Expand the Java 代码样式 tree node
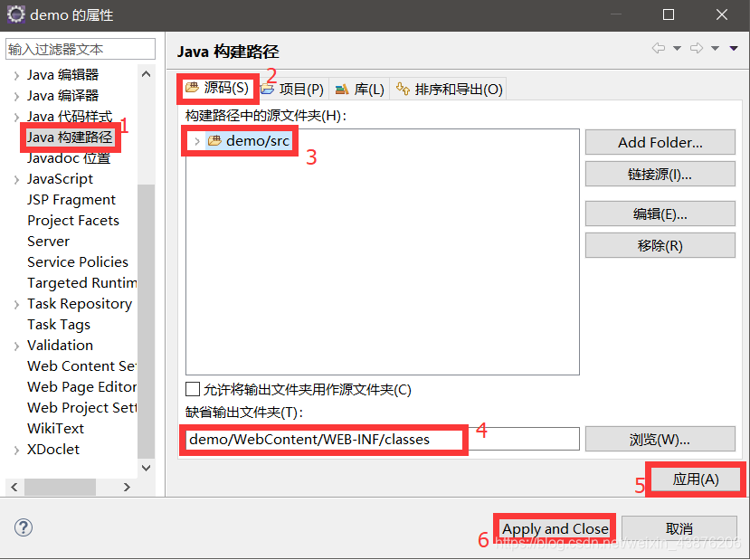This screenshot has width=750, height=560. [17, 118]
